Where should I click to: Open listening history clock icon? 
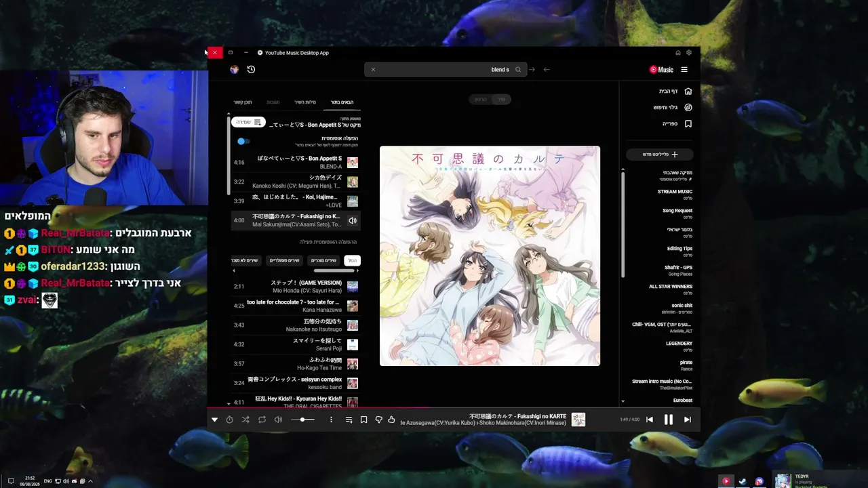[251, 69]
